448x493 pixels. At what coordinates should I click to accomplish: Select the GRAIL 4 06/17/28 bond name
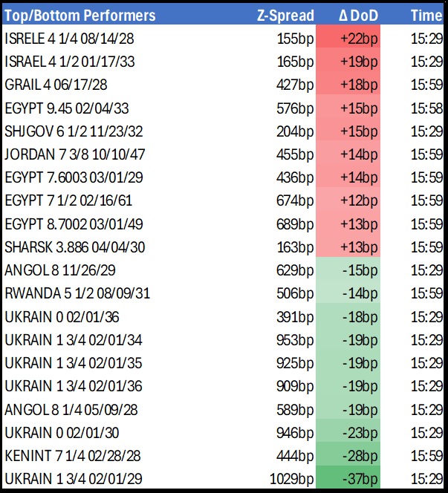[x=54, y=84]
